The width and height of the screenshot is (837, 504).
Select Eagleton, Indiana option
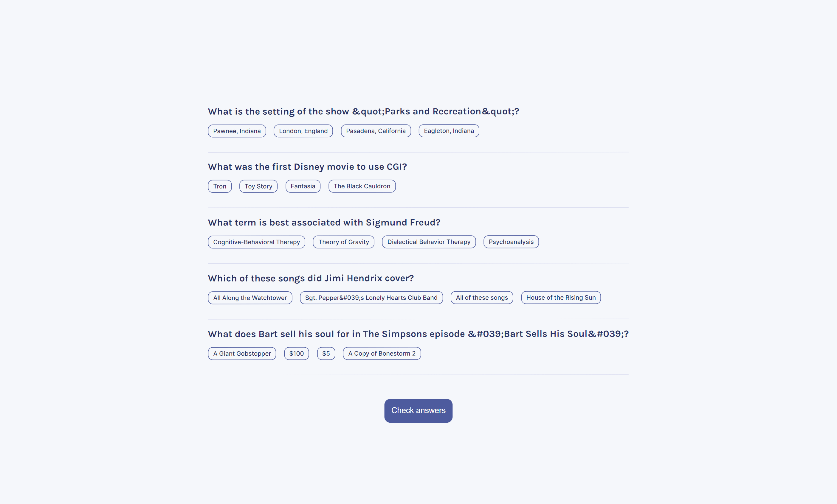pos(448,131)
